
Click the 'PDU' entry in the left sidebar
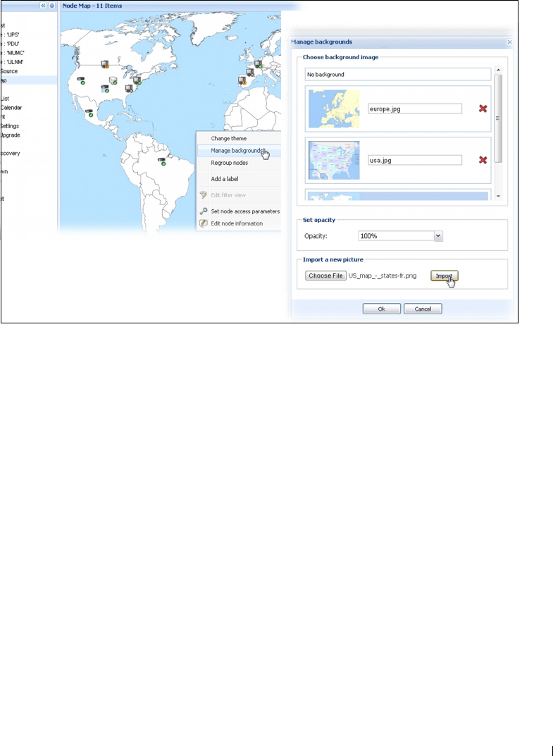coord(11,44)
